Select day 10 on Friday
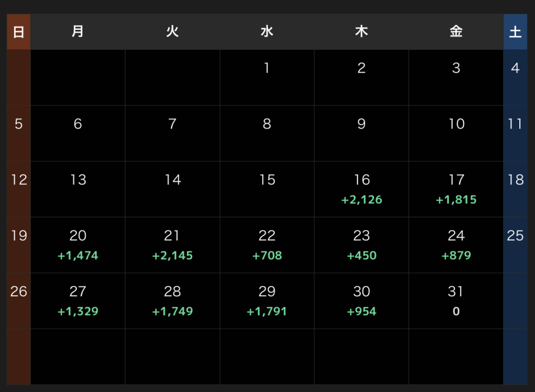The width and height of the screenshot is (535, 392). pyautogui.click(x=456, y=133)
